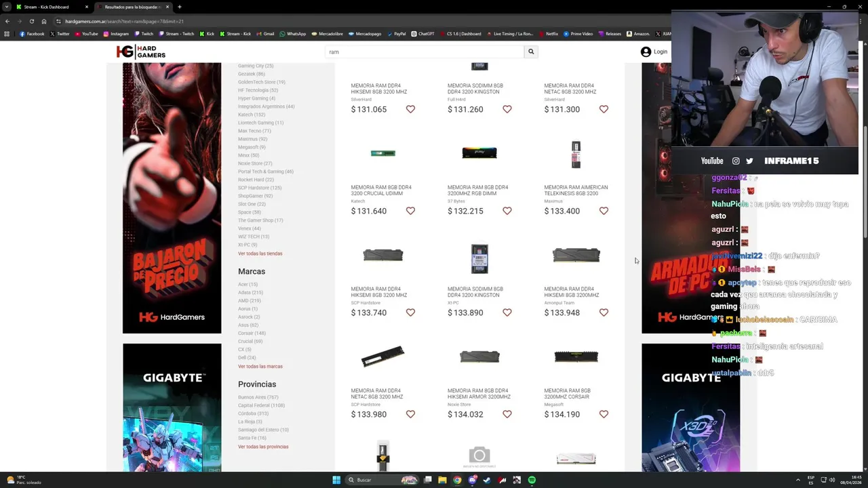The image size is (868, 488).
Task: Filter by store SCP Hardstore (125)
Action: pyautogui.click(x=260, y=188)
